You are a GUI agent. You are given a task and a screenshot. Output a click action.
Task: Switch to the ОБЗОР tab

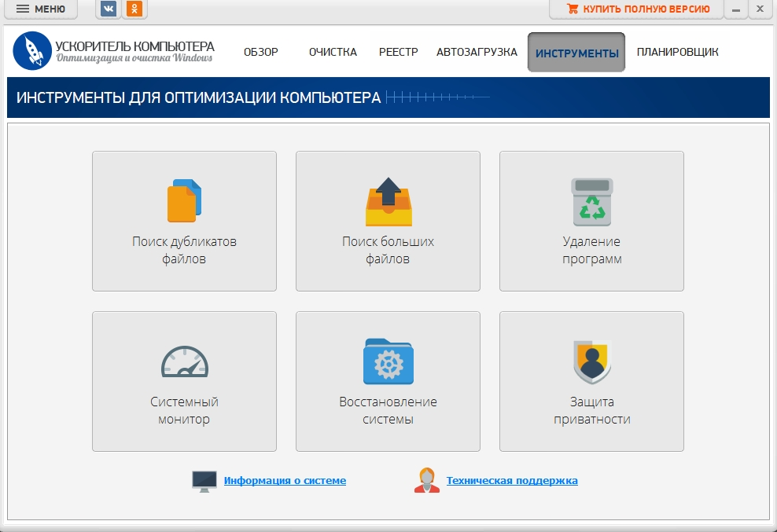(x=260, y=52)
